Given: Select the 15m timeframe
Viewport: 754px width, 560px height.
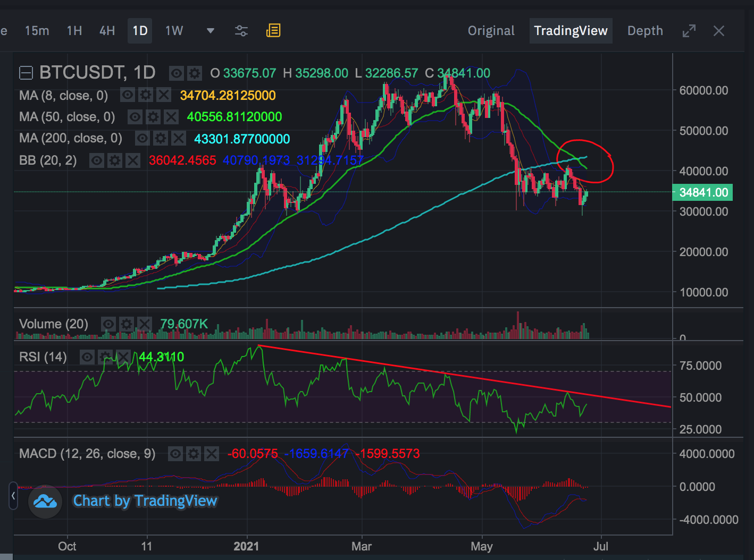Looking at the screenshot, I should pos(37,31).
